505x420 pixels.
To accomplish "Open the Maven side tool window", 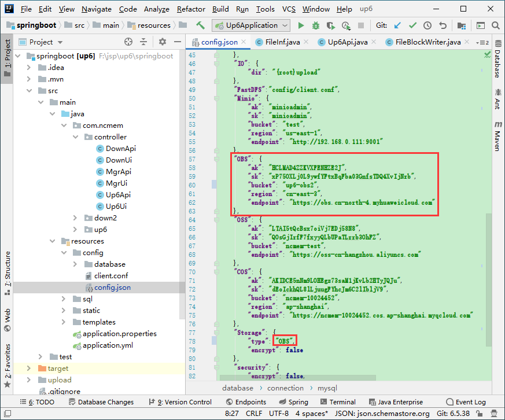I will [x=498, y=135].
